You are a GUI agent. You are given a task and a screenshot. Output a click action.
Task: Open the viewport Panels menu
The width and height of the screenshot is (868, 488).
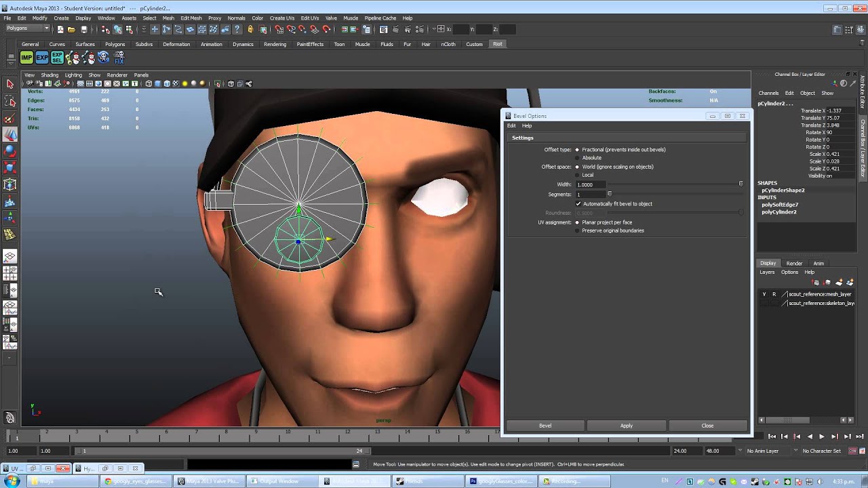(x=141, y=75)
